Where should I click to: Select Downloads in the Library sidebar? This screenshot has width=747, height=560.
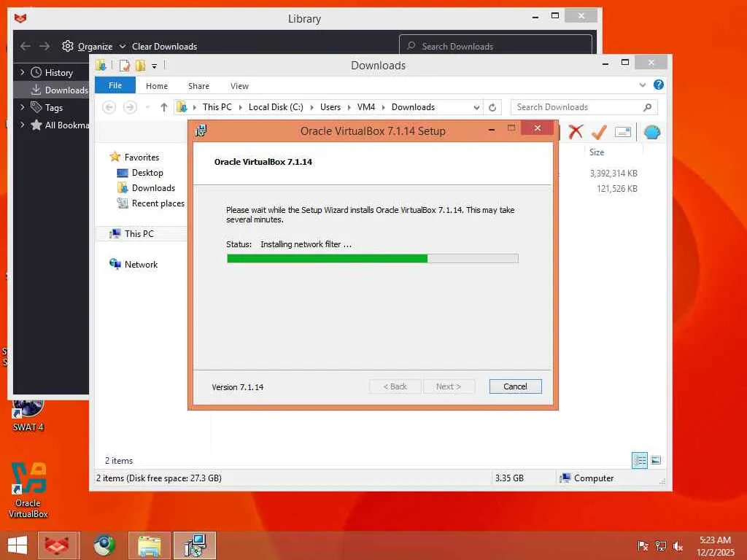pos(52,90)
